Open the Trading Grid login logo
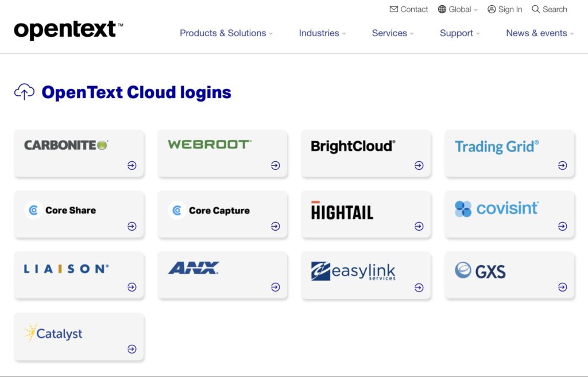The width and height of the screenshot is (588, 377). [x=497, y=146]
